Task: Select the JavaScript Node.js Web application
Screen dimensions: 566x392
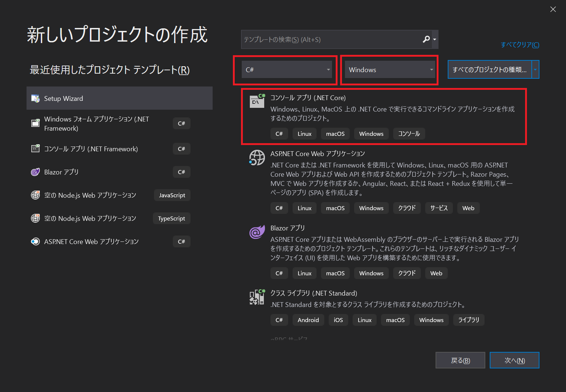Action: (x=119, y=195)
